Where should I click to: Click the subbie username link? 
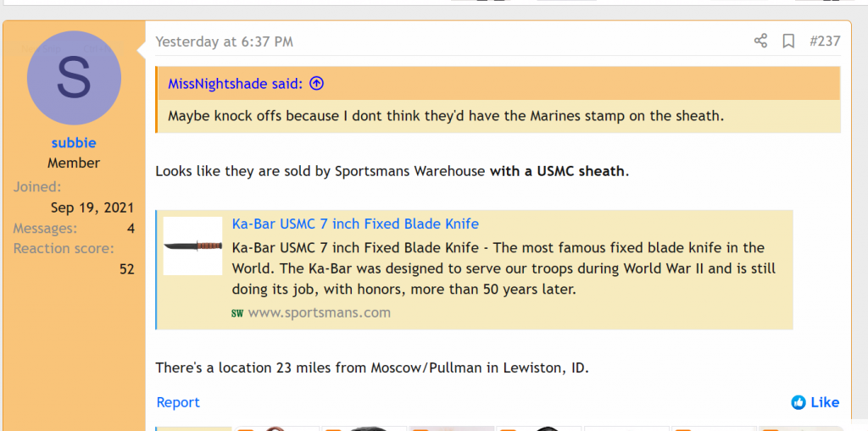tap(74, 142)
